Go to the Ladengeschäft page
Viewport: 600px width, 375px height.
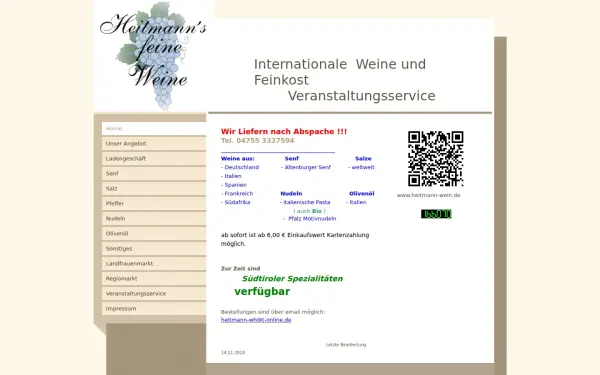[154, 158]
